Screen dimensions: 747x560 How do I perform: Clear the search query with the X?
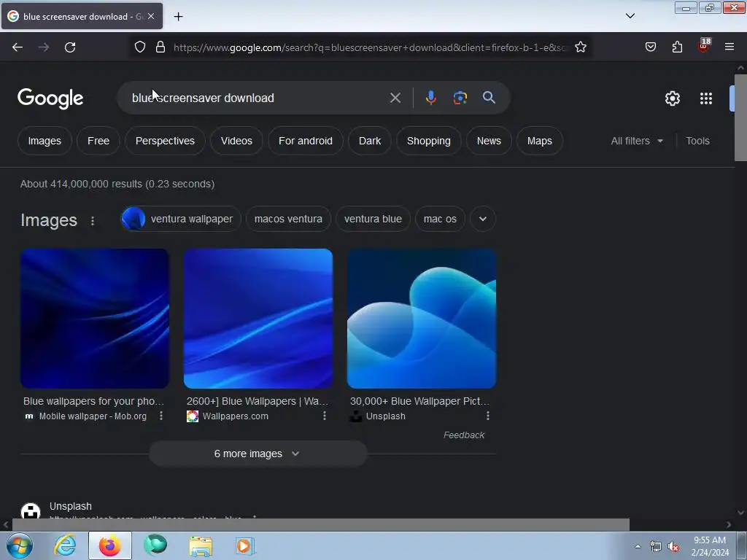tap(395, 98)
